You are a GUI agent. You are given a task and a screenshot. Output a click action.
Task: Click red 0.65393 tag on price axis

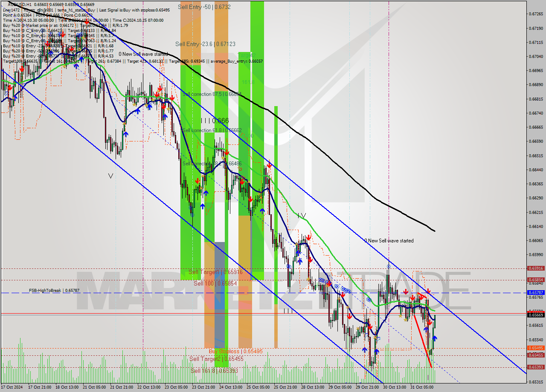[x=536, y=367]
